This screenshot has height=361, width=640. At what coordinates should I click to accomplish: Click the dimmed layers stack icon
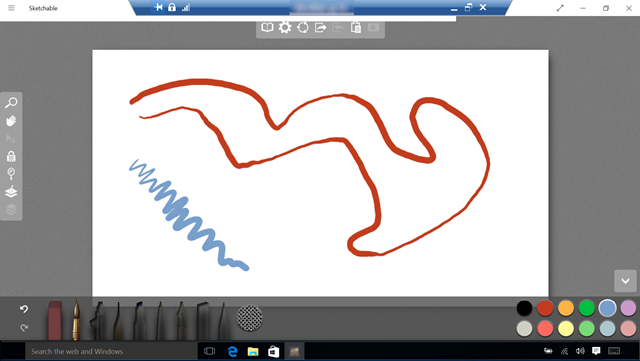tap(11, 209)
